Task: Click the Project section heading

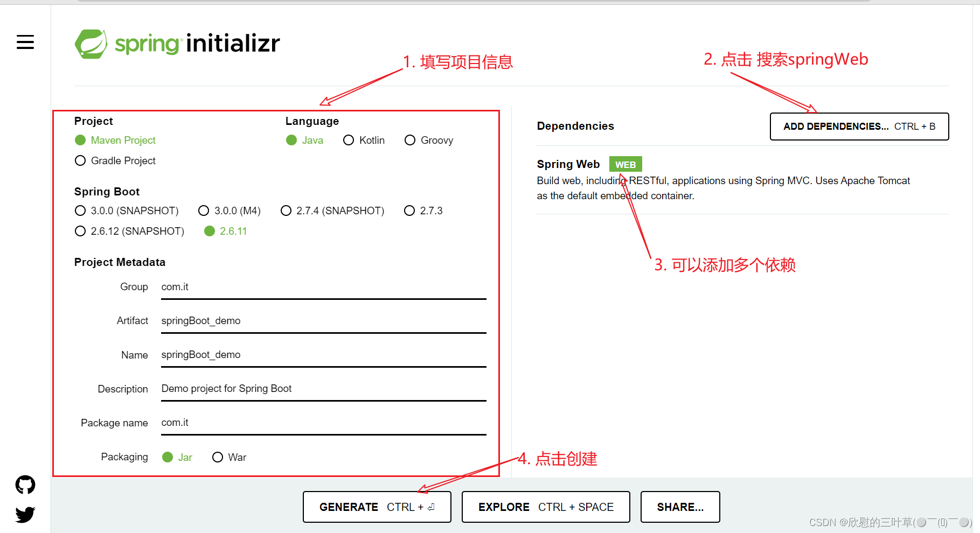Action: click(94, 121)
